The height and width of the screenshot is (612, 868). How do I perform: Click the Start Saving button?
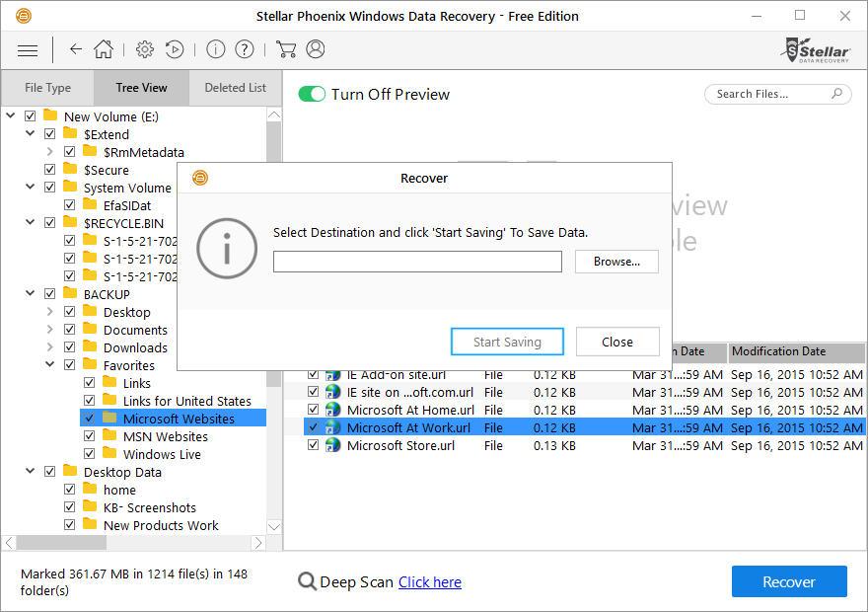[x=507, y=342]
